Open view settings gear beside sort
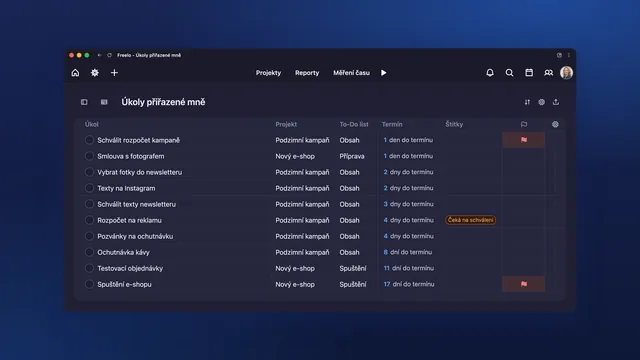The width and height of the screenshot is (640, 360). click(x=542, y=102)
